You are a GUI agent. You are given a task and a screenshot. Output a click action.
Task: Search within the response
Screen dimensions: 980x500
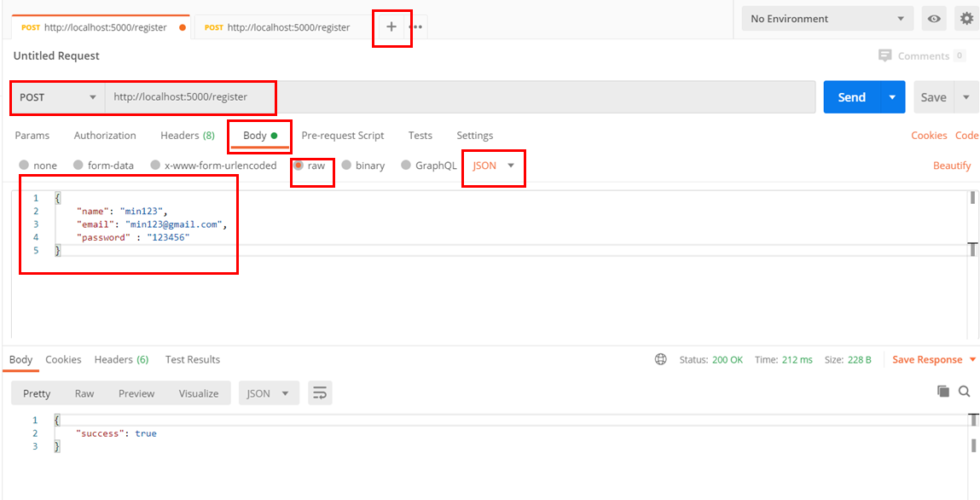(964, 391)
